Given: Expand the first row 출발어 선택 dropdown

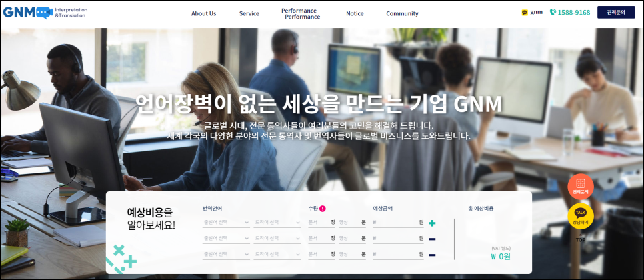Looking at the screenshot, I should click(226, 222).
